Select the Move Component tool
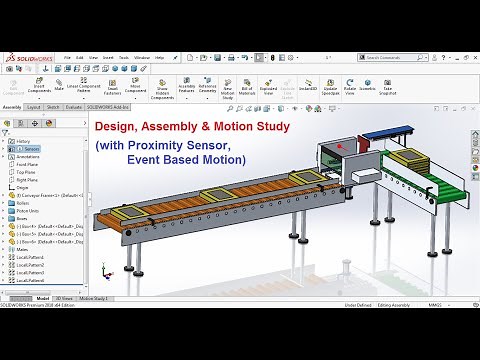This screenshot has height=360, width=480. [x=135, y=85]
